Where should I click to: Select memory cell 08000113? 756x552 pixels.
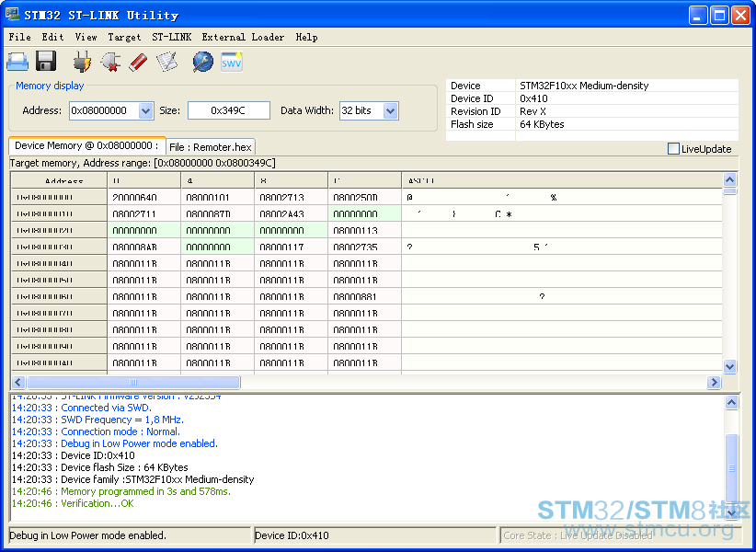(x=365, y=230)
